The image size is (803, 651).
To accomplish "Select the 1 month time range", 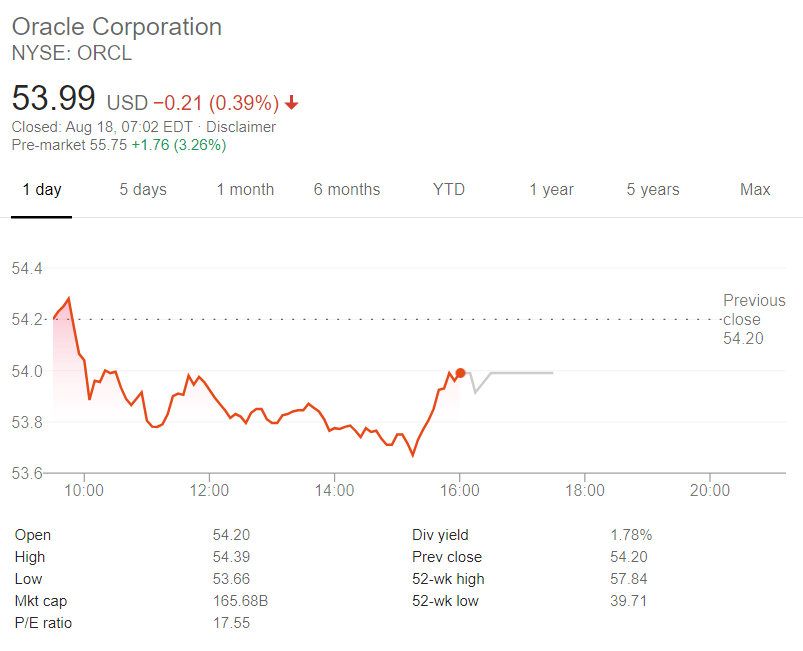I will pyautogui.click(x=245, y=189).
